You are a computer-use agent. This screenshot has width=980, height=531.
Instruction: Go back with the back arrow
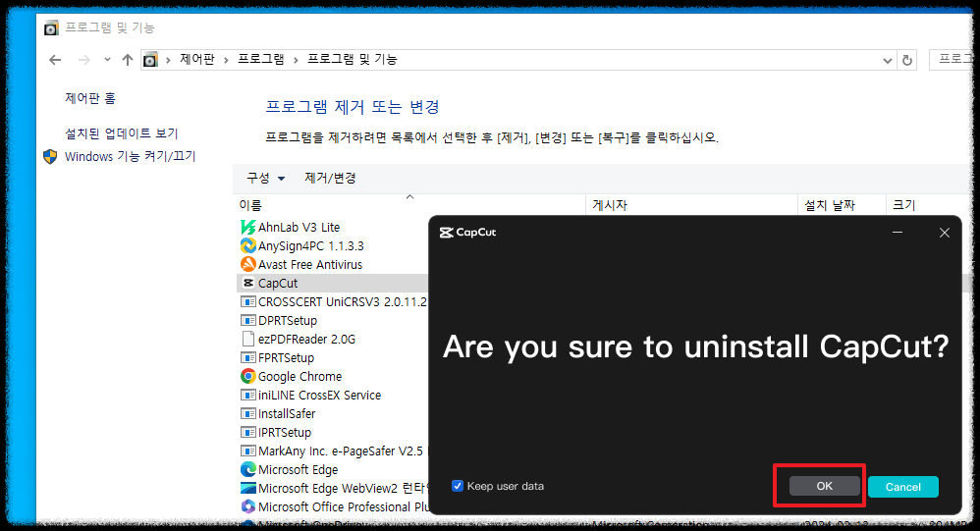point(56,60)
